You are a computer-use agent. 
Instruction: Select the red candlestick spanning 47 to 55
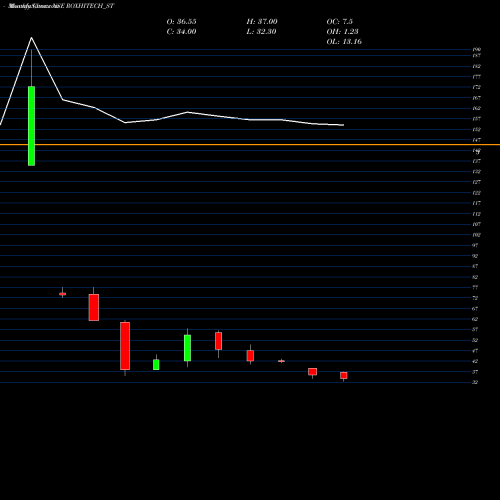click(219, 341)
